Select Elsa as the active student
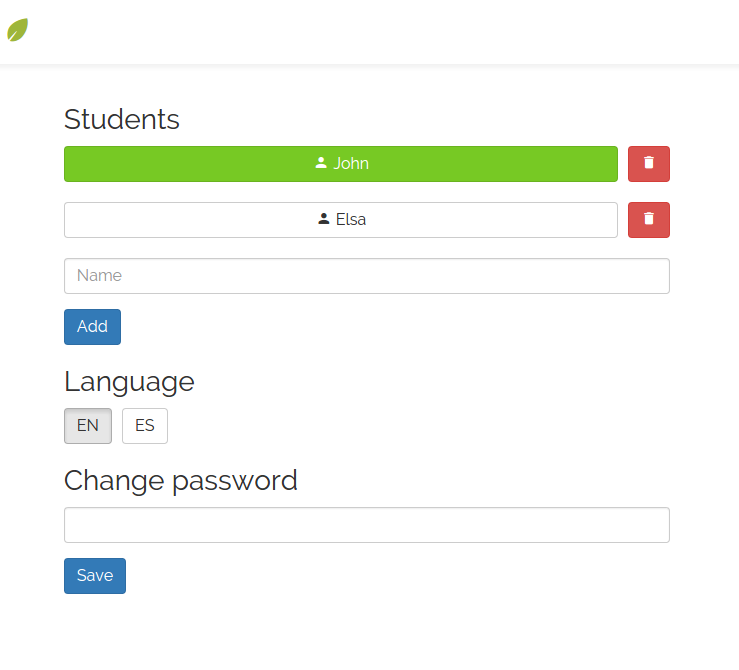 pos(341,220)
